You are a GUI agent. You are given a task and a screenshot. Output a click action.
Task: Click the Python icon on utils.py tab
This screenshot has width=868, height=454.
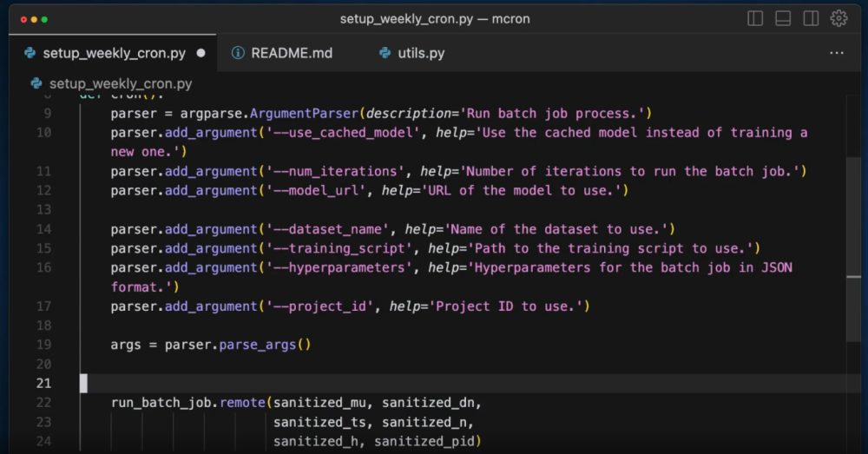385,53
